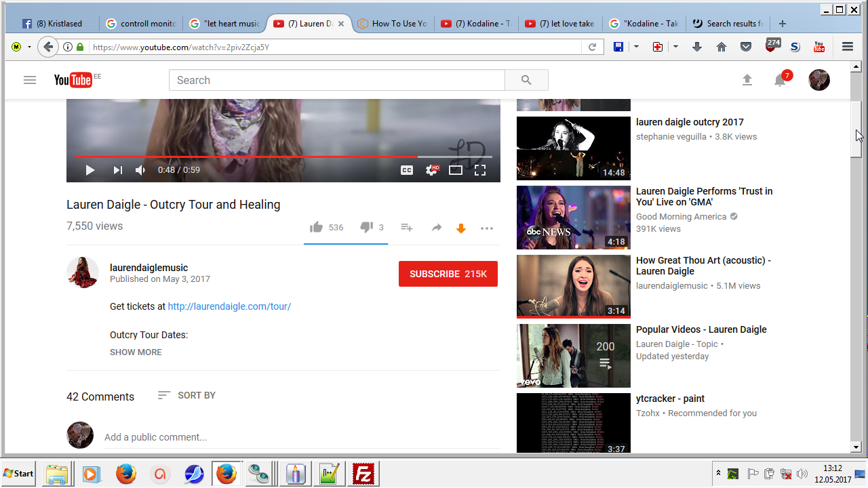The image size is (868, 488).
Task: Click the red cross toolbar icon
Action: pyautogui.click(x=658, y=47)
